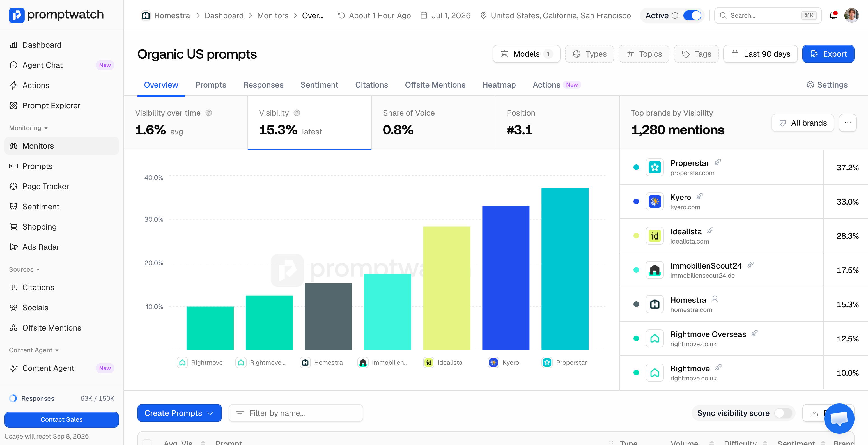
Task: Click the person icon next to Homestra
Action: click(715, 299)
